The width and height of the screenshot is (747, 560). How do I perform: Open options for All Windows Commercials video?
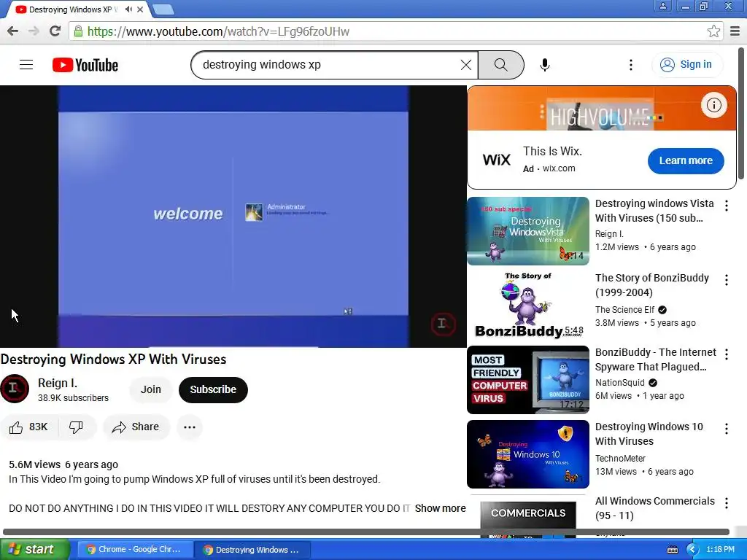(726, 503)
